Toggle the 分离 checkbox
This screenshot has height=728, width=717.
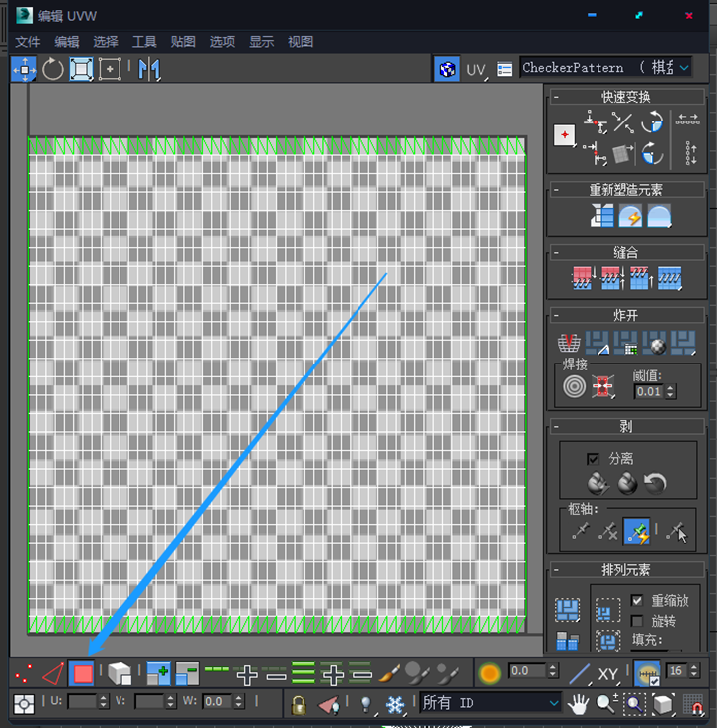click(x=593, y=459)
